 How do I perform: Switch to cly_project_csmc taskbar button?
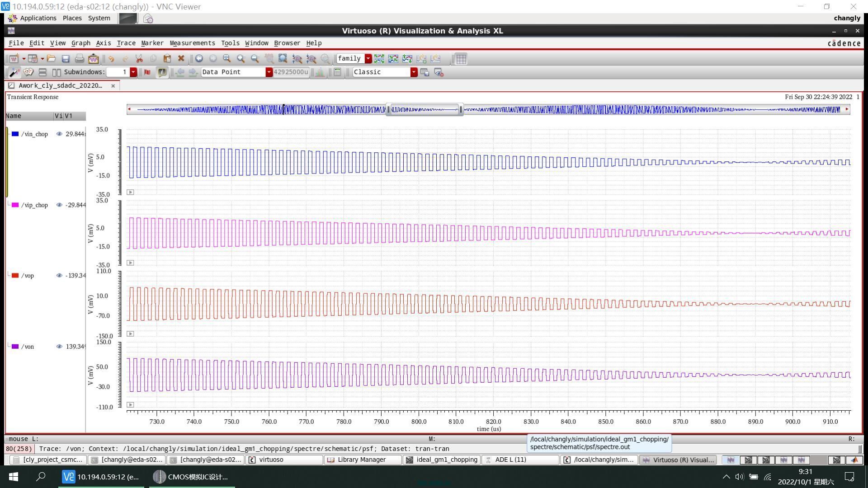[48, 460]
